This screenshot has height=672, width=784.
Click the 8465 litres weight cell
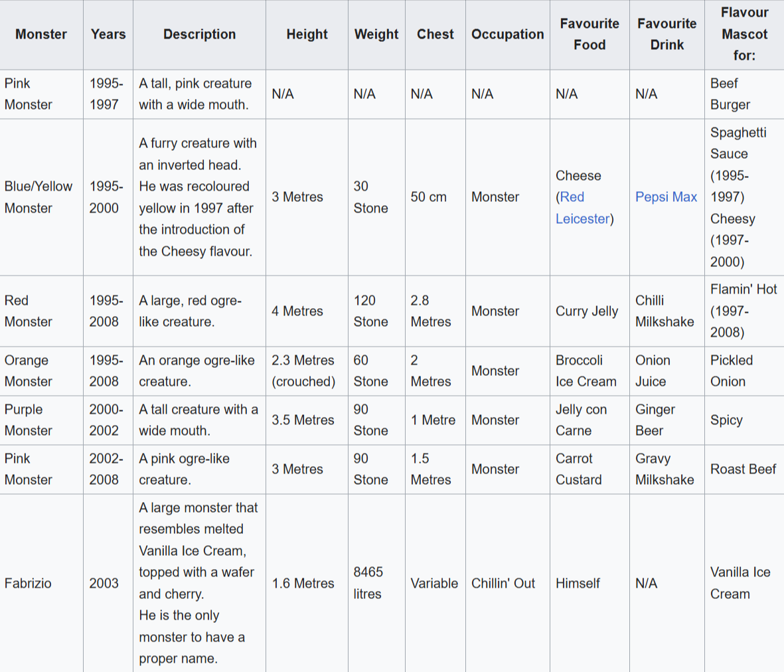[376, 583]
